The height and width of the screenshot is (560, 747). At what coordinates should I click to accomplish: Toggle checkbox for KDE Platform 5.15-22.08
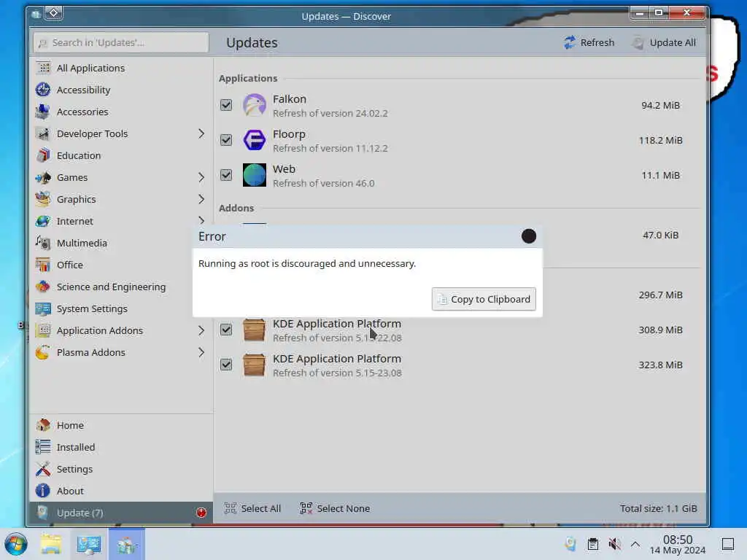point(226,330)
